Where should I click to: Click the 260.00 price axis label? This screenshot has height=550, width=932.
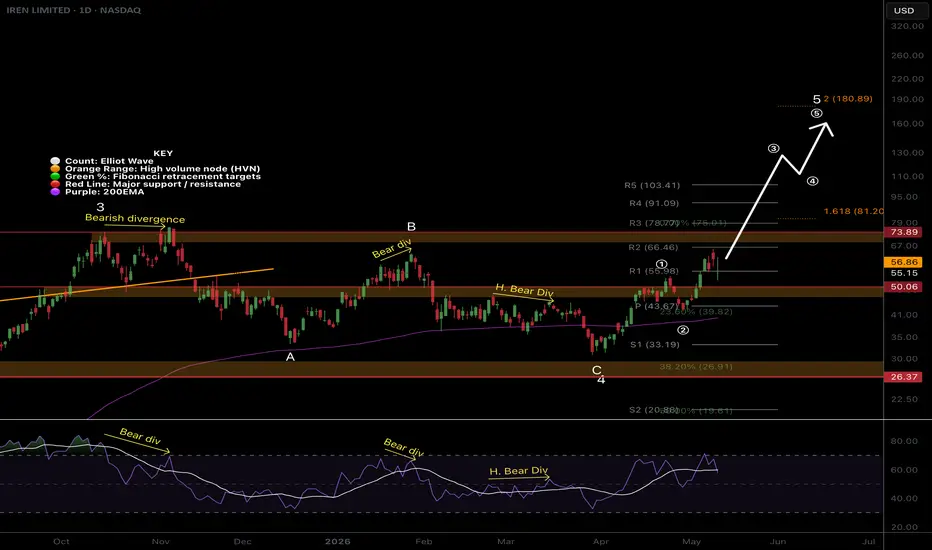pyautogui.click(x=907, y=55)
